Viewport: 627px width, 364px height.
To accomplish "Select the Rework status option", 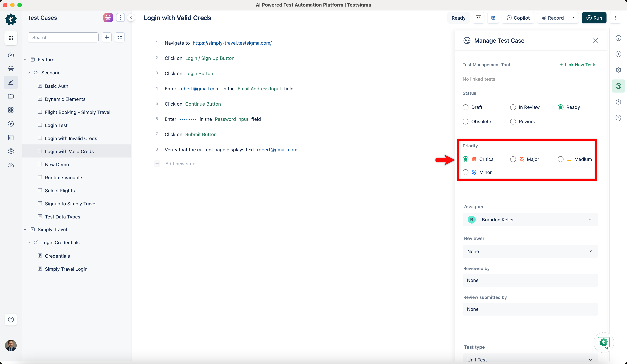I will click(x=513, y=121).
